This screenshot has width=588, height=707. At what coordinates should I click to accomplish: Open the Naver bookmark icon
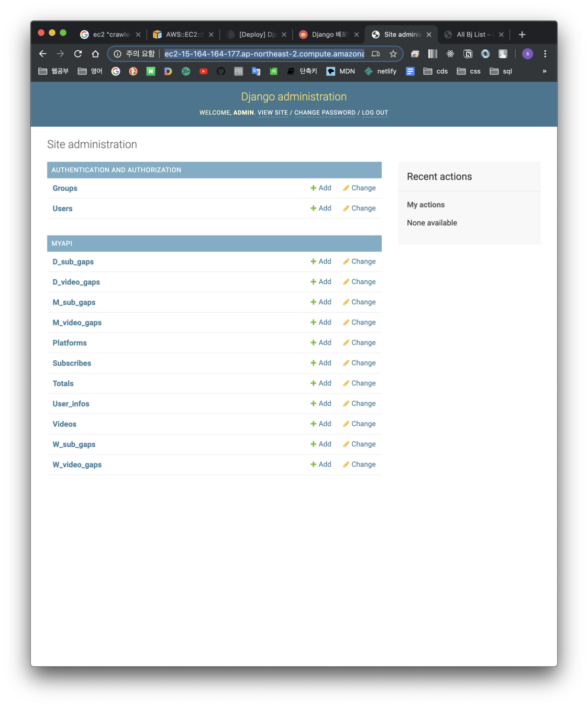point(151,71)
